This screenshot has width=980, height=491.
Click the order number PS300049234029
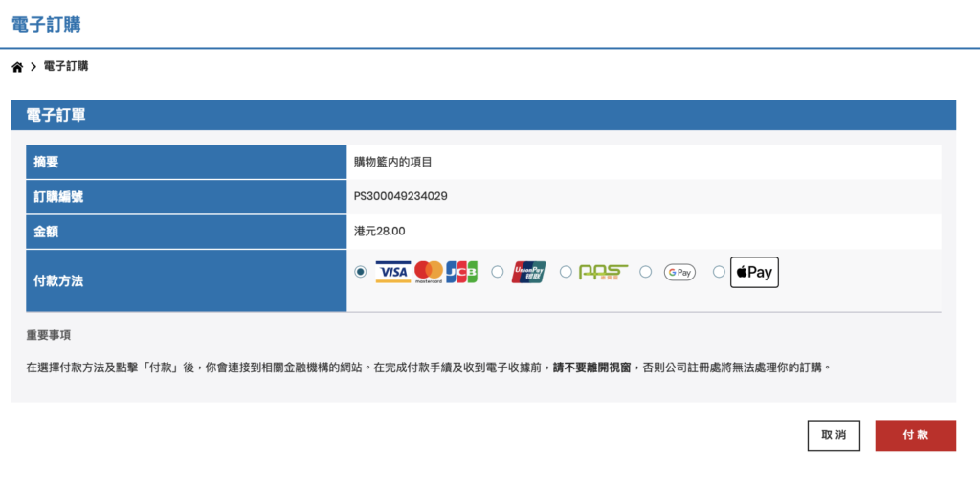[401, 196]
